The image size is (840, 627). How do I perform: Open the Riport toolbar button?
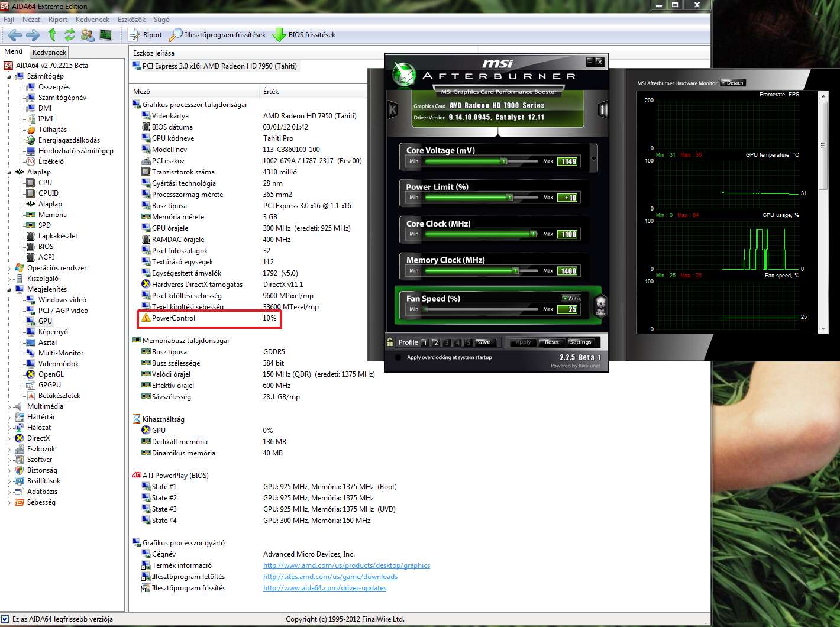coord(146,35)
